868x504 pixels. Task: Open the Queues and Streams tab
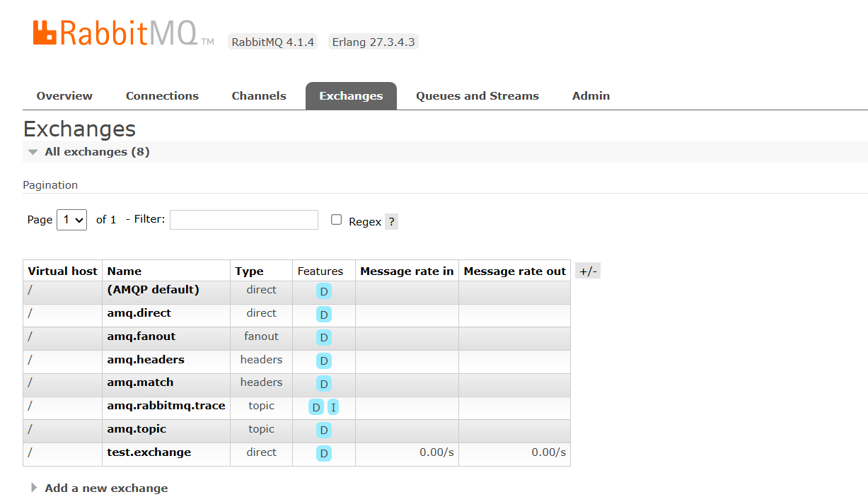pyautogui.click(x=478, y=96)
